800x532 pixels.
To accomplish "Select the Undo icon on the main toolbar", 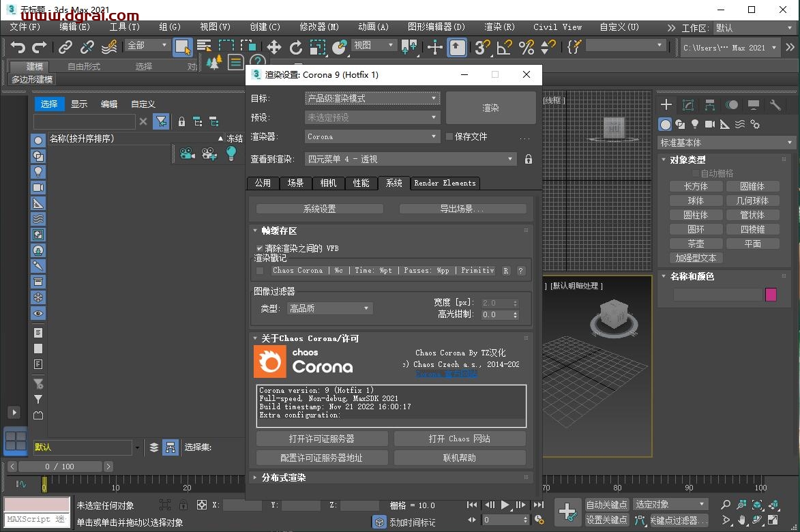I will pyautogui.click(x=17, y=47).
